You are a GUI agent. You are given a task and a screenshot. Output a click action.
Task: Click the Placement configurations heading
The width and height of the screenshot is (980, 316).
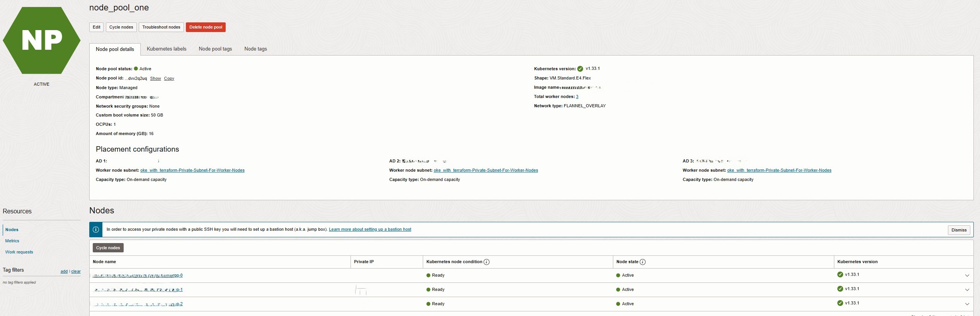pos(137,149)
